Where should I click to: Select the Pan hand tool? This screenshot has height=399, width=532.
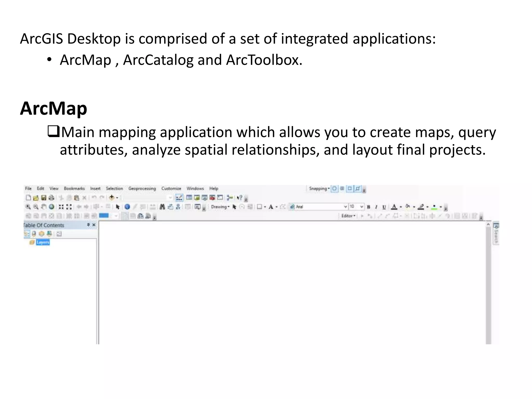44,207
